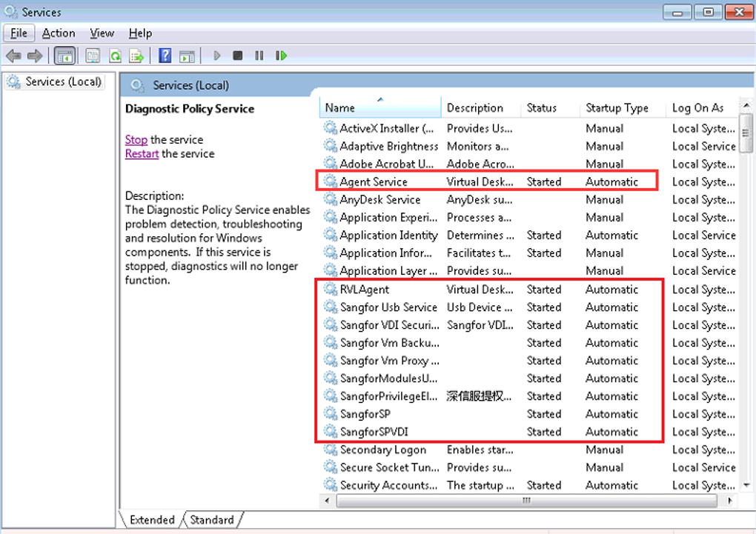
Task: Click the Properties toolbar icon
Action: (93, 56)
